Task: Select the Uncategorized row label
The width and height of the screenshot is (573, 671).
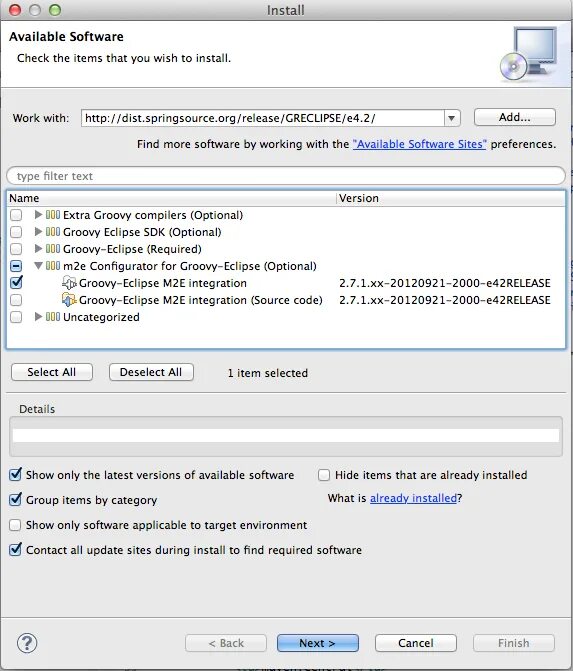Action: pos(101,317)
